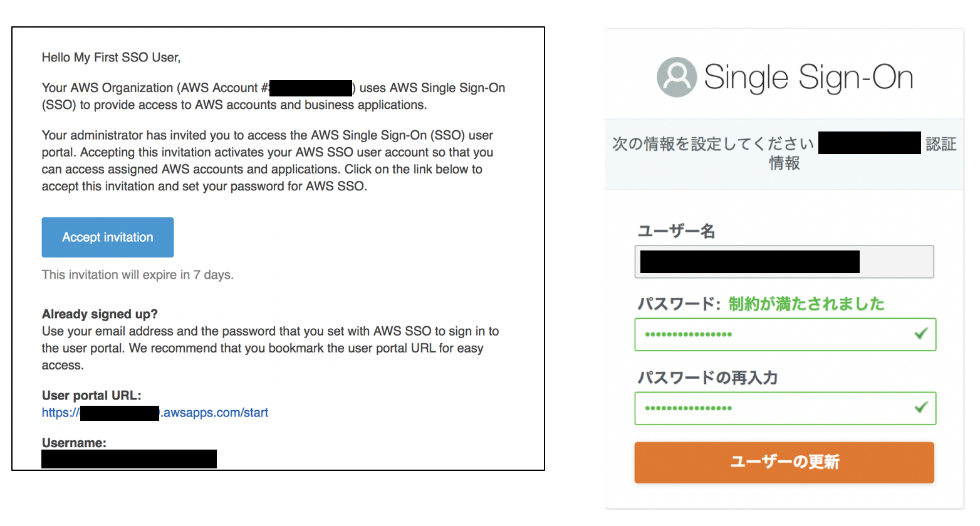Click the パスワードの再入力 field label
980x526 pixels.
pyautogui.click(x=707, y=378)
